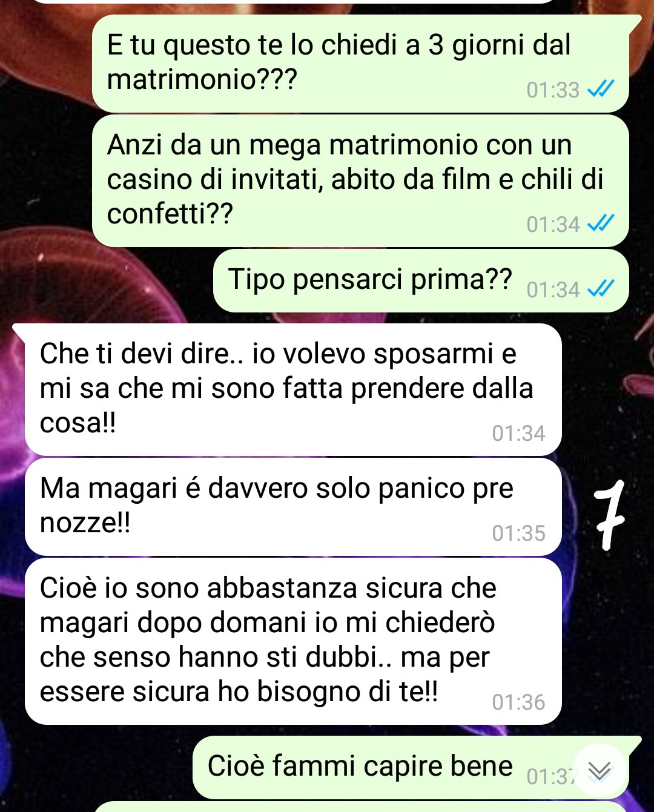Tap 01:34 timestamp on 'chili di confetti' message
Screen dimensions: 654x812
(553, 224)
